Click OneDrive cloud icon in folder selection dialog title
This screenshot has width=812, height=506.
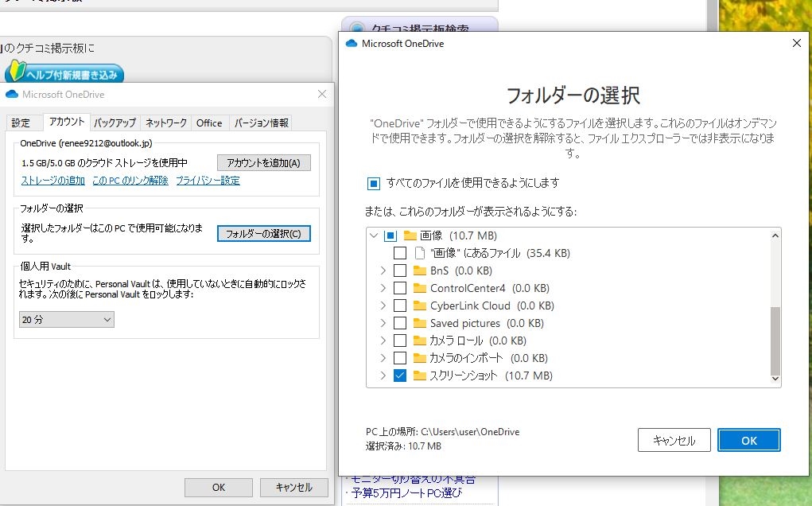352,44
